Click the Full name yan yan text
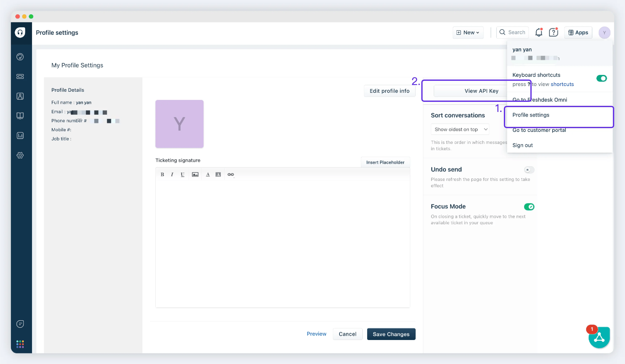Viewport: 625px width, 364px height. pyautogui.click(x=71, y=103)
